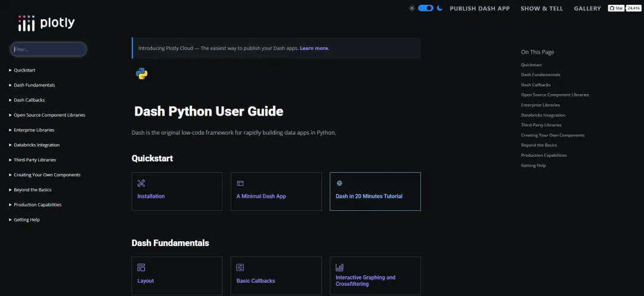Click the sun icon for light mode
Screen dimensions: 644x296
point(411,8)
